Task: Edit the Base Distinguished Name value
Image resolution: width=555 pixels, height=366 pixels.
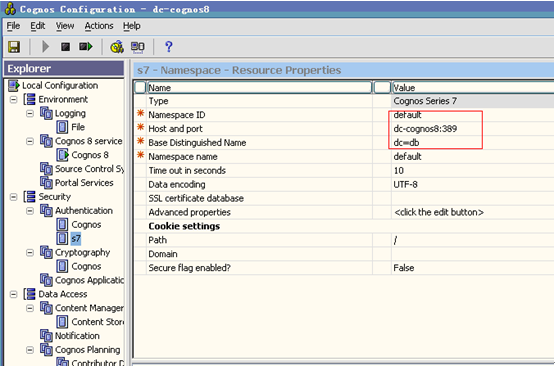Action: click(473, 143)
